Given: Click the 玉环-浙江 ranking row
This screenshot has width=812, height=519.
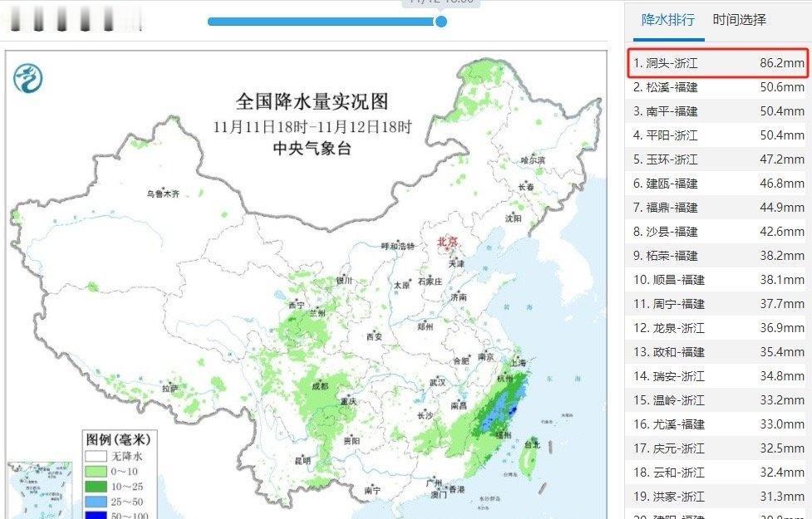Looking at the screenshot, I should 716,159.
